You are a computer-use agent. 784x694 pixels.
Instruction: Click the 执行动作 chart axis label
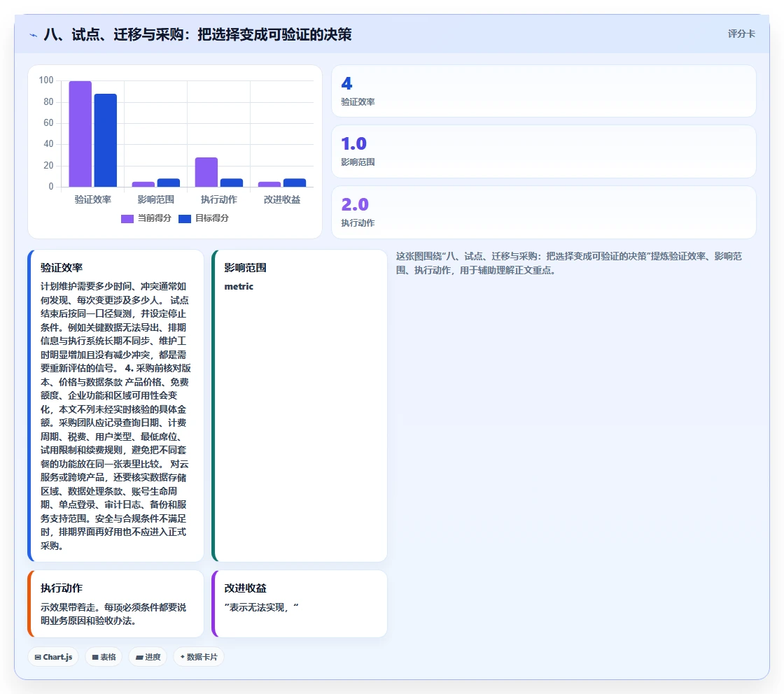click(219, 199)
